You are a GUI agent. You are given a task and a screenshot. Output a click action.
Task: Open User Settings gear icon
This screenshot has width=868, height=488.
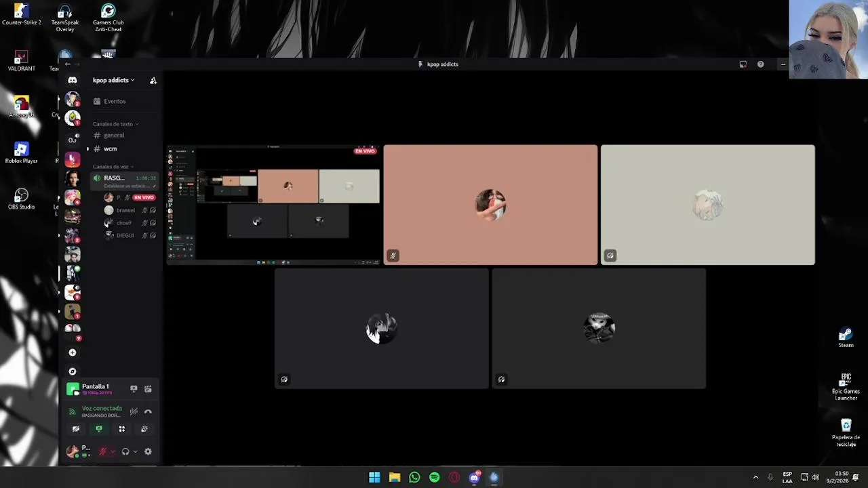tap(148, 451)
